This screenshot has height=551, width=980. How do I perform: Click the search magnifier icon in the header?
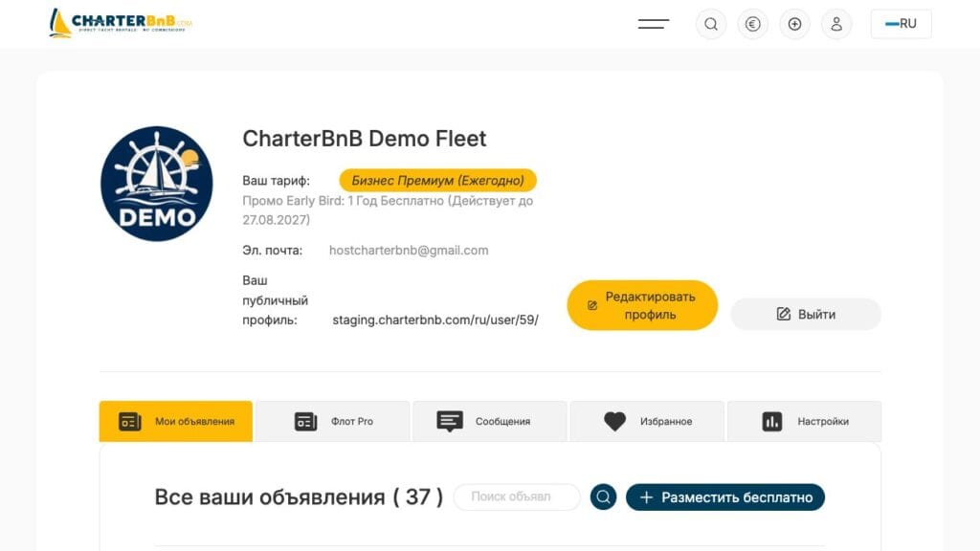pyautogui.click(x=711, y=24)
